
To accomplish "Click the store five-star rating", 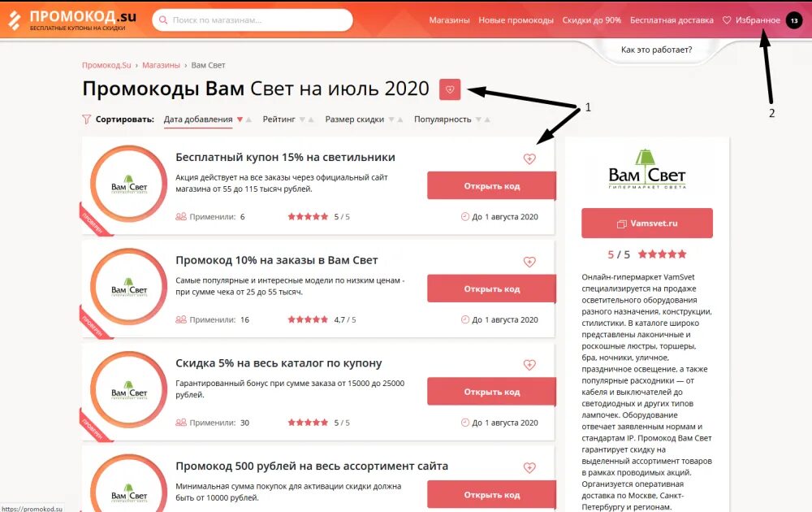I will tap(662, 254).
